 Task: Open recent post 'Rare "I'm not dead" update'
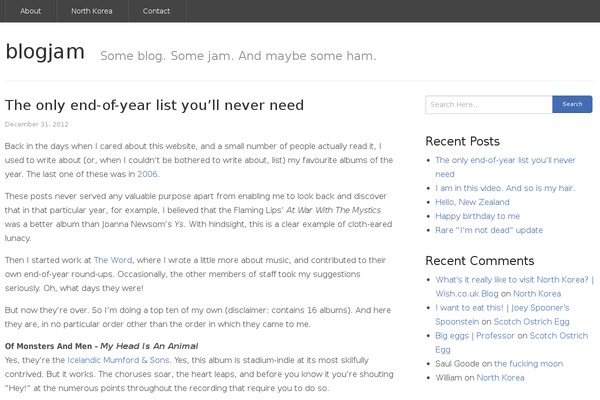[489, 230]
